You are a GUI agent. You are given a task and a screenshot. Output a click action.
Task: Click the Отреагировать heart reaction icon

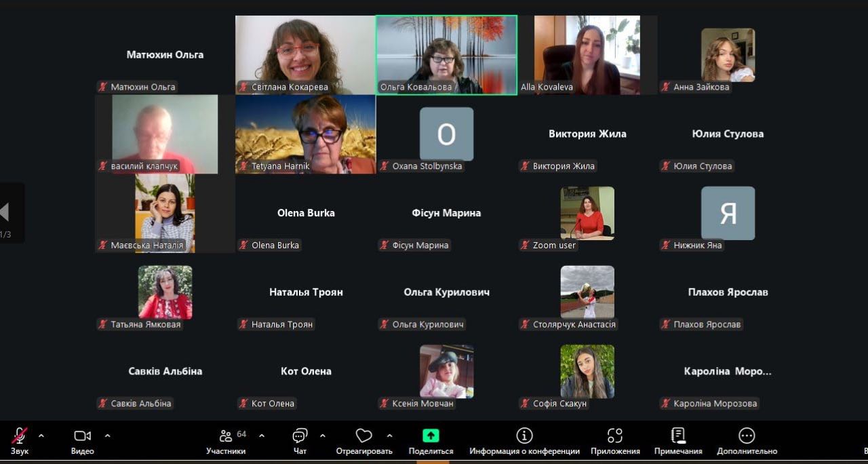point(364,436)
